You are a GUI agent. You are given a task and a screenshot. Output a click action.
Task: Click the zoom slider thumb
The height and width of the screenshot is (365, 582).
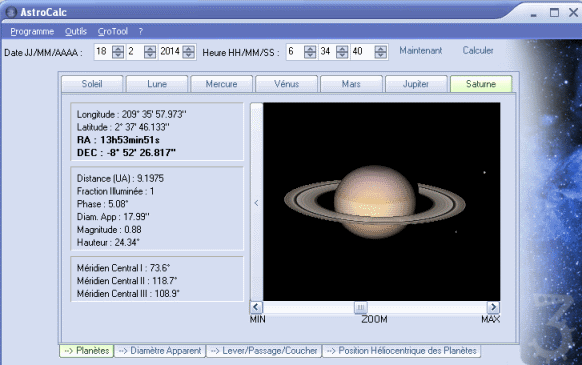coord(361,307)
